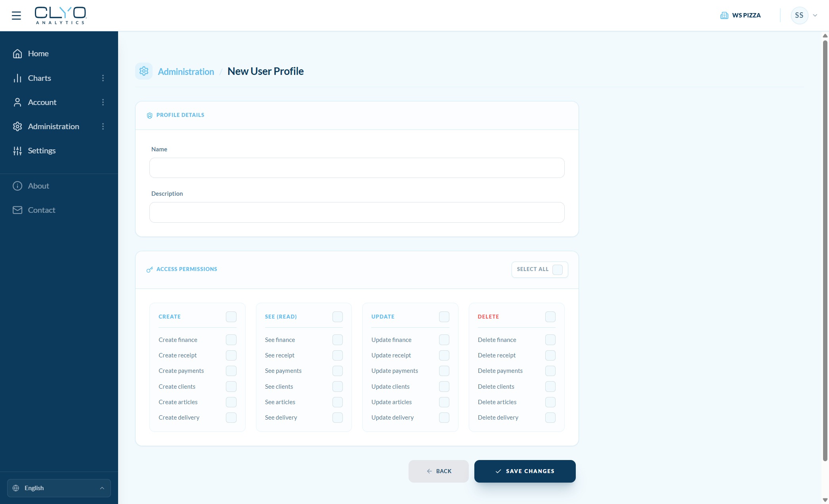The width and height of the screenshot is (829, 504).
Task: Click the Contact envelope icon
Action: (x=17, y=210)
